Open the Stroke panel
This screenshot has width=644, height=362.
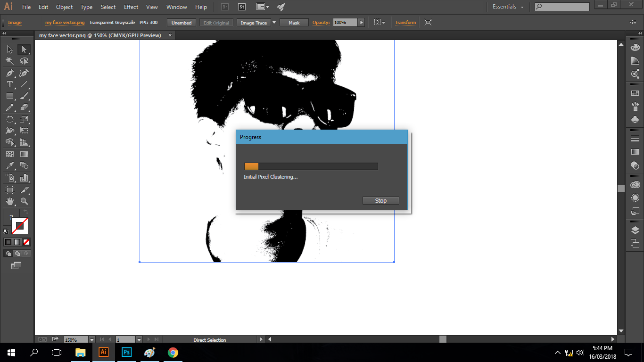click(x=635, y=139)
